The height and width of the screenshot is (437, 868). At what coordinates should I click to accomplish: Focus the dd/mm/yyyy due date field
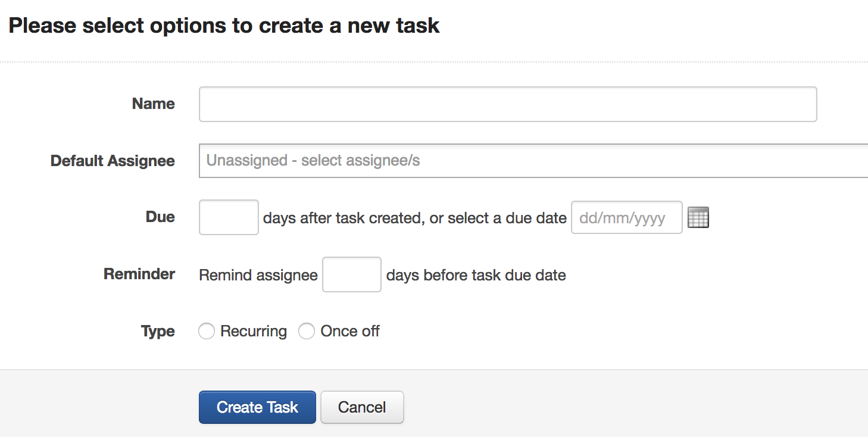[626, 217]
